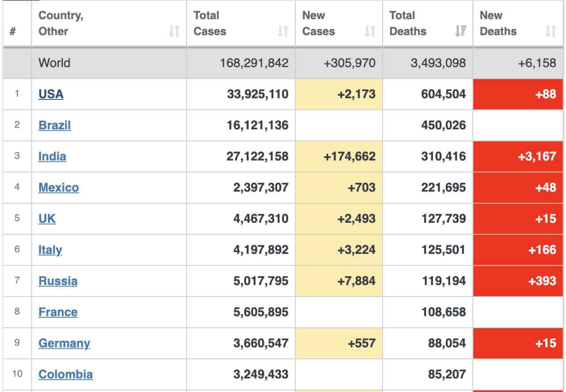Select Russia new deaths +393
The height and width of the screenshot is (392, 566).
tap(543, 281)
